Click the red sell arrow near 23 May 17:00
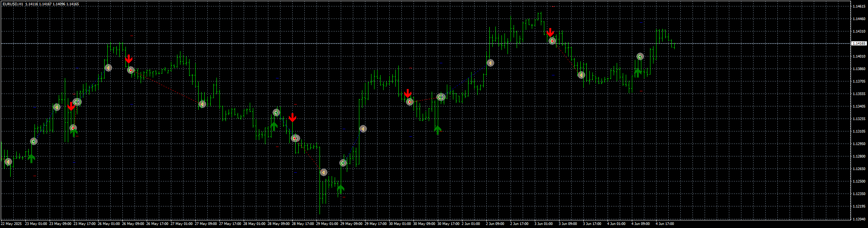 click(71, 106)
